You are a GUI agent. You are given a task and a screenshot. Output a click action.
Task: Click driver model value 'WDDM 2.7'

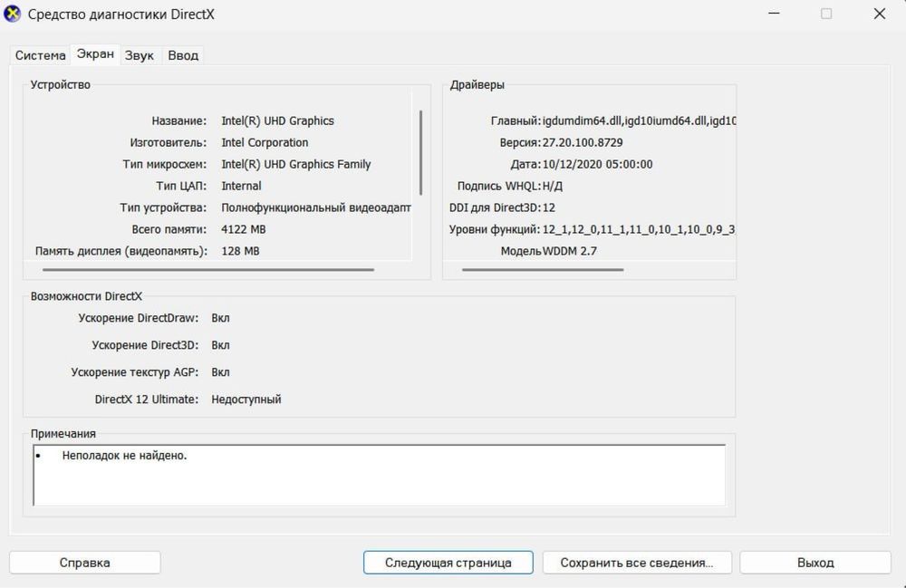click(x=569, y=251)
